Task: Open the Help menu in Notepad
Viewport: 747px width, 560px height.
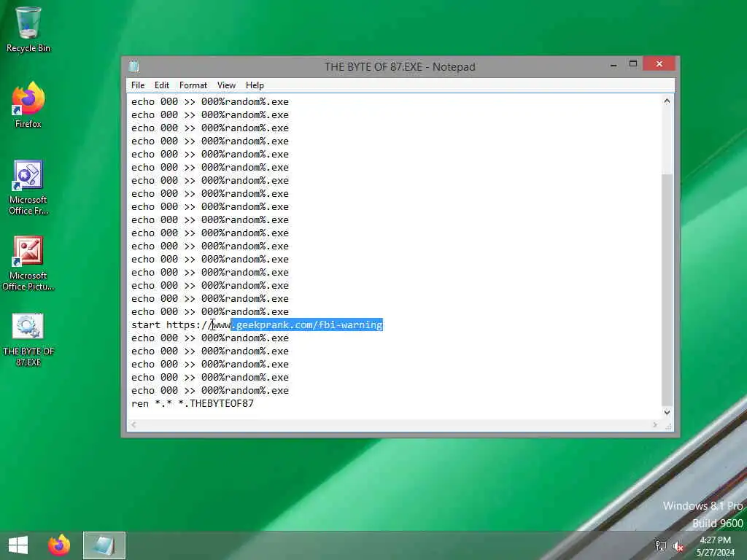Action: [x=255, y=85]
